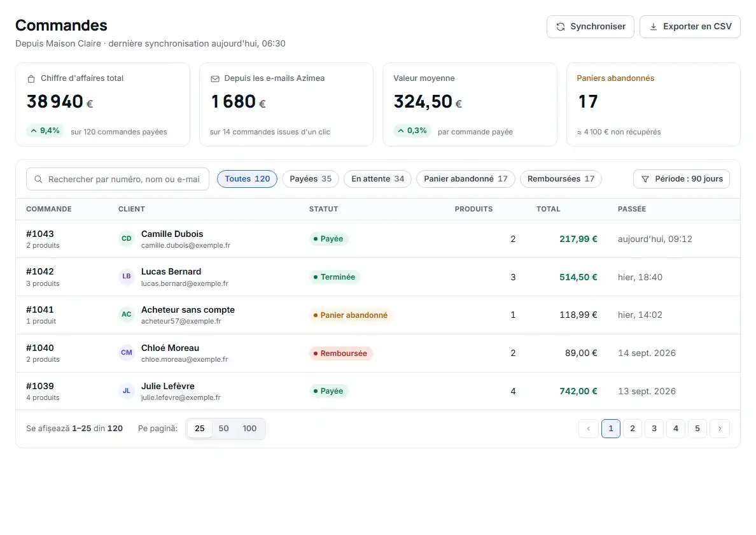Viewport: 756px width, 535px height.
Task: Click the Synchroniser button
Action: pyautogui.click(x=590, y=27)
